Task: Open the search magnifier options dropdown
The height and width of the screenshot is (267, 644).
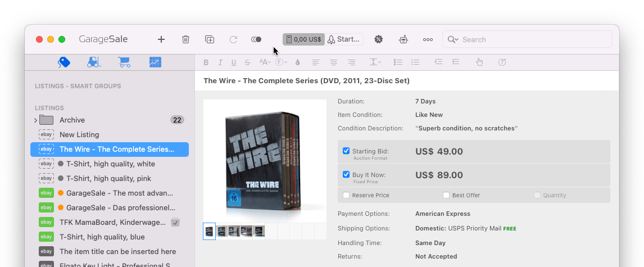Action: click(453, 39)
